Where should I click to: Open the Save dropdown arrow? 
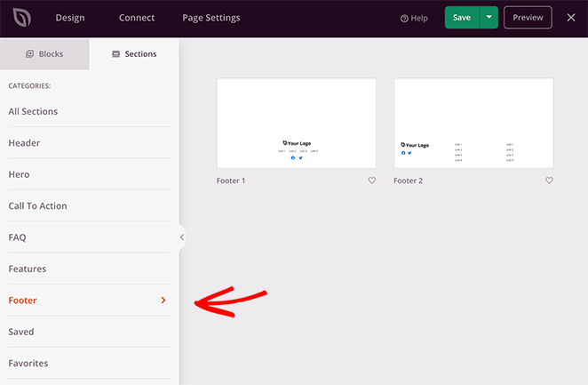click(x=489, y=18)
